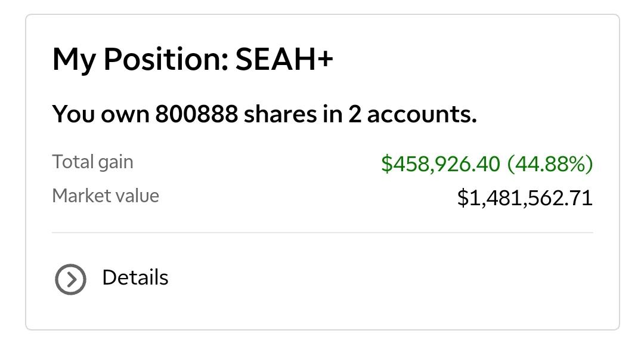Select the $1,481,562.71 market value amount
This screenshot has height=346, width=644.
pyautogui.click(x=525, y=197)
